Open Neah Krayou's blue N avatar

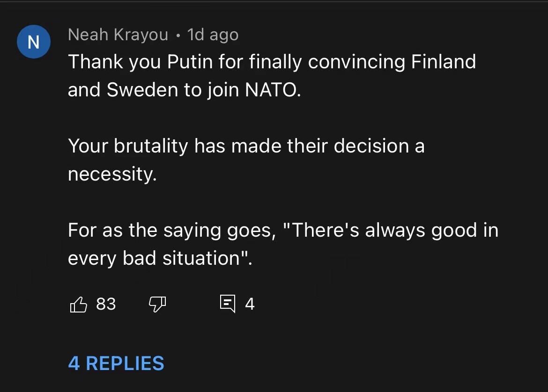click(33, 42)
